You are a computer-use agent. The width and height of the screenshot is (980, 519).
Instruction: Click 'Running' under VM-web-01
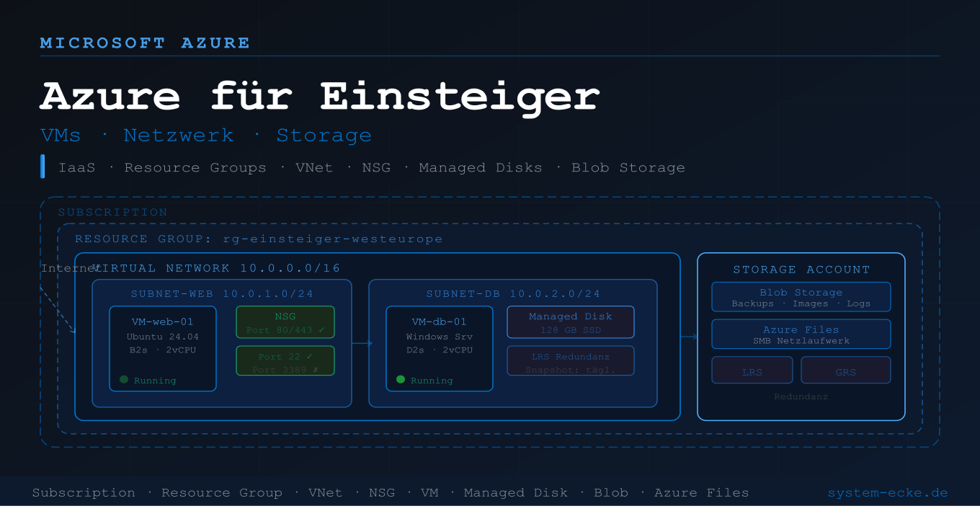coord(155,380)
